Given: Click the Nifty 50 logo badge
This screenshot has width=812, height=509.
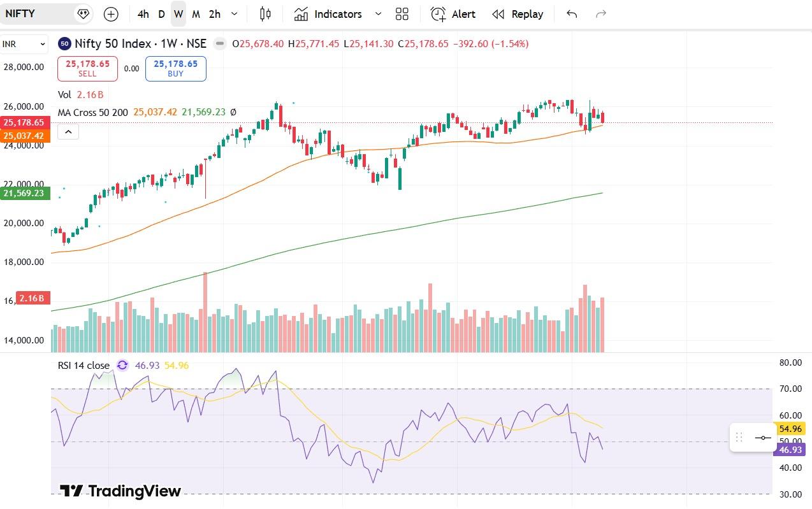Looking at the screenshot, I should click(64, 43).
